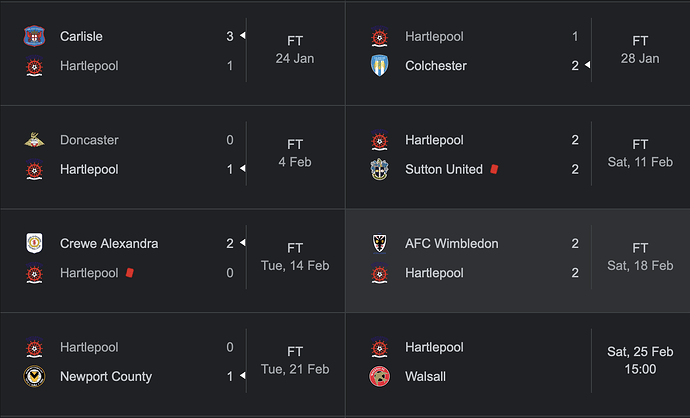690x418 pixels.
Task: Open the Sat, 18 Feb AFC Wimbledon match
Action: point(518,260)
